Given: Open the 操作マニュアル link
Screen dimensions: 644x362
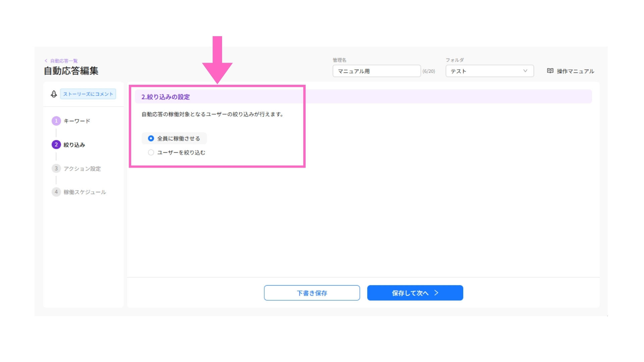Looking at the screenshot, I should [x=571, y=71].
